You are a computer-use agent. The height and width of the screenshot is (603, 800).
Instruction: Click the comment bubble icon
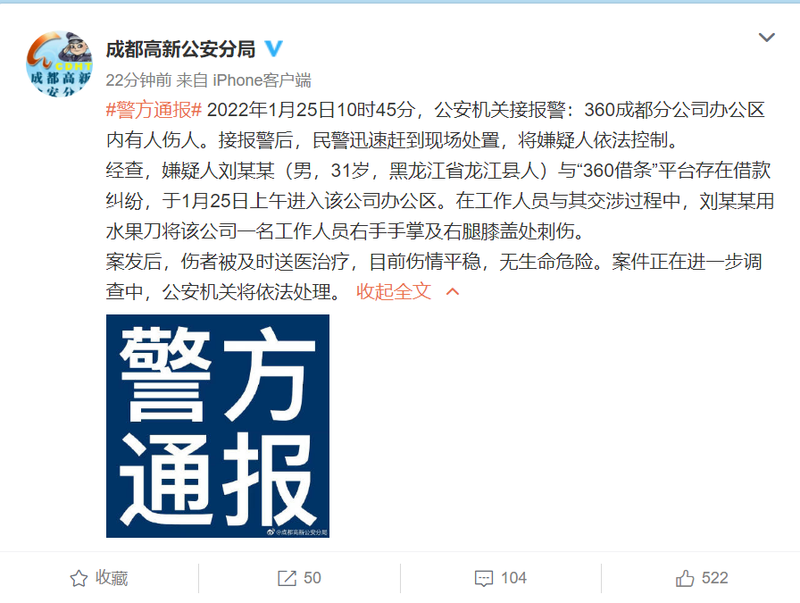[484, 579]
